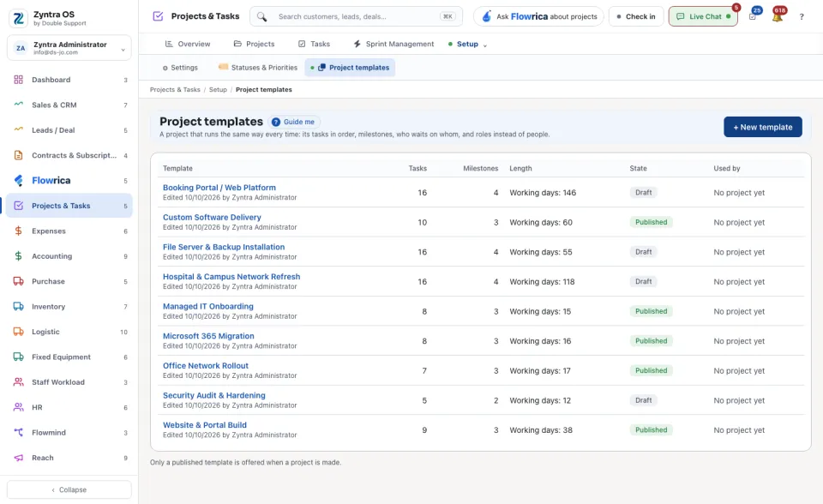Expand the Setup menu chevron
Image resolution: width=823 pixels, height=504 pixels.
(x=485, y=45)
